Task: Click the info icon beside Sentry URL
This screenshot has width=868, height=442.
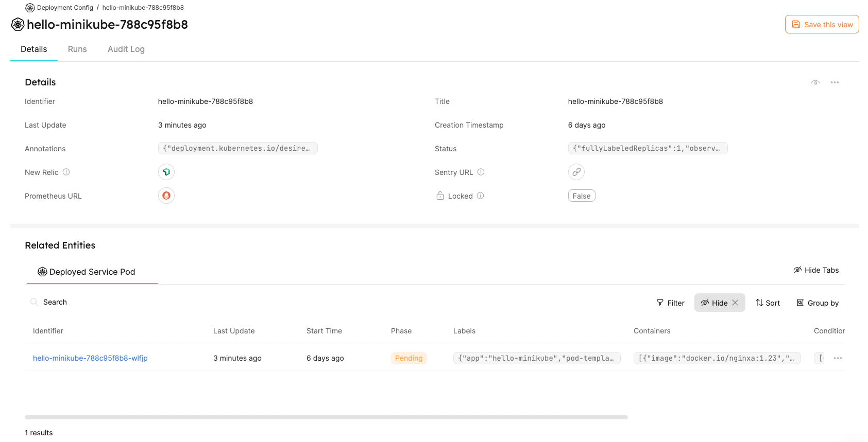Action: pos(481,172)
